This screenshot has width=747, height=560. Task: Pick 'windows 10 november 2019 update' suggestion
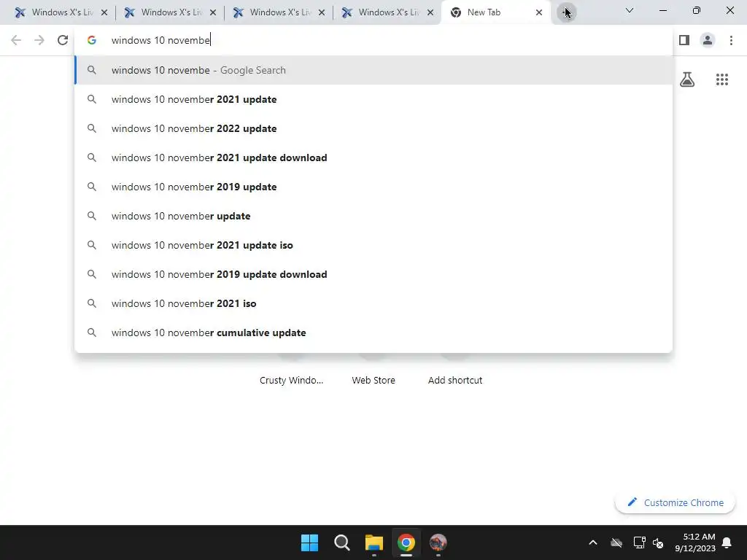click(x=373, y=187)
